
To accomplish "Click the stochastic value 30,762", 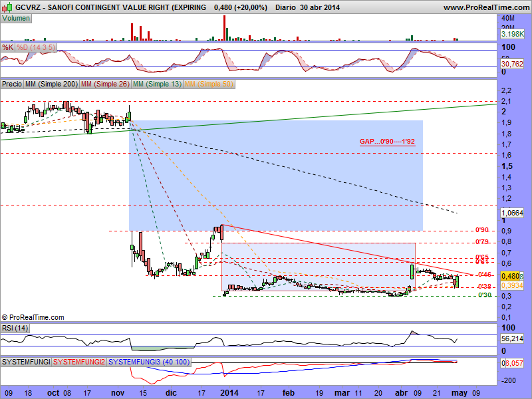I will click(x=512, y=63).
